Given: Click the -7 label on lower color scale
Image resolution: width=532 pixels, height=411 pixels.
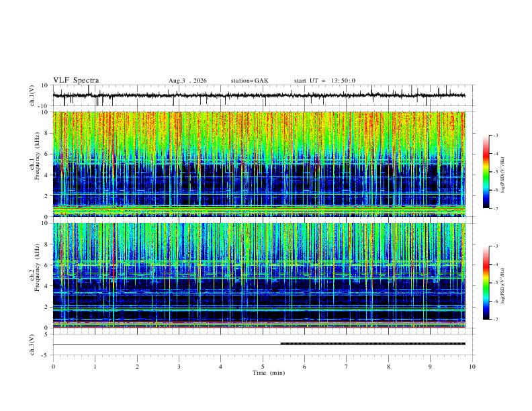Looking at the screenshot, I should [496, 320].
